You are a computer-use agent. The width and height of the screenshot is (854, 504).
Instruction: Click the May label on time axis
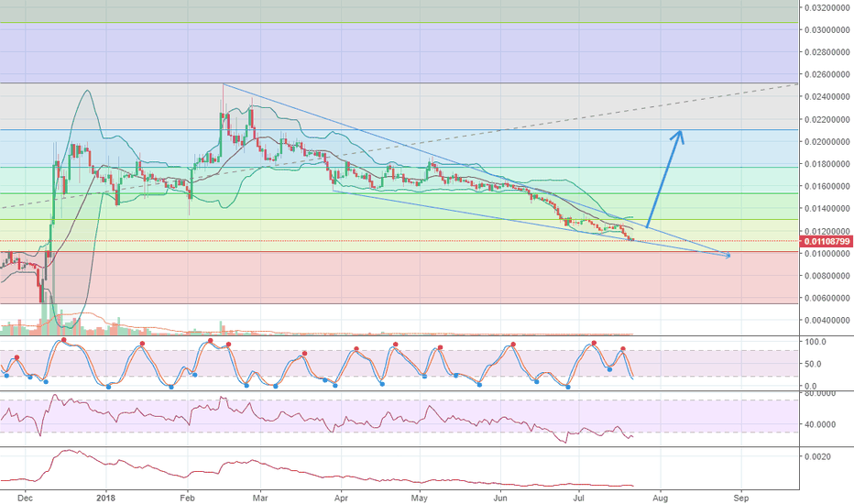coord(420,498)
